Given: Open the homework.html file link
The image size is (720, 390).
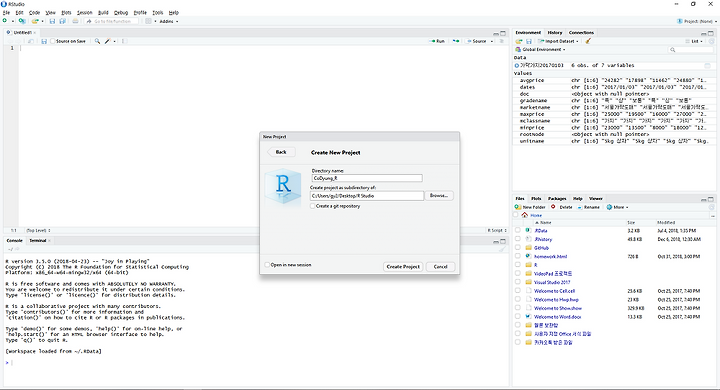Looking at the screenshot, I should [550, 256].
